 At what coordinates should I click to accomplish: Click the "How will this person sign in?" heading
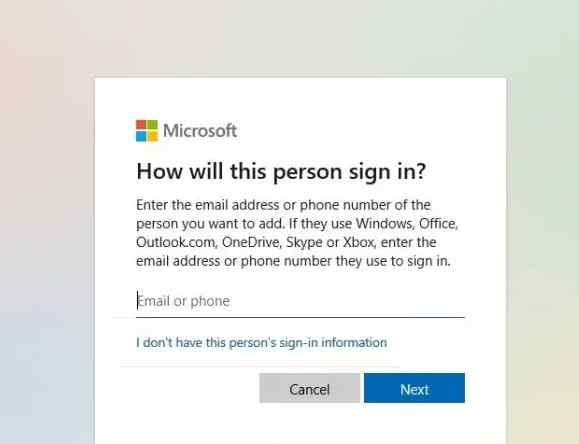281,172
